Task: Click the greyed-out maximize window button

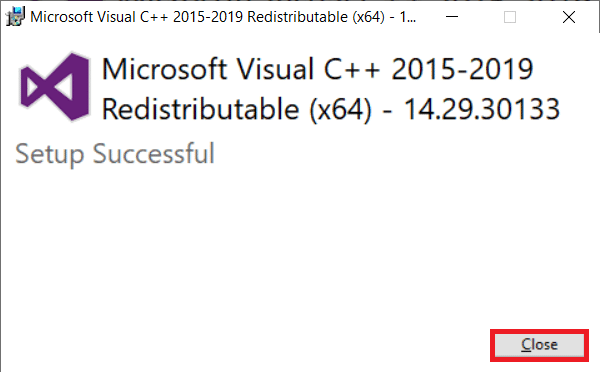Action: coord(510,17)
